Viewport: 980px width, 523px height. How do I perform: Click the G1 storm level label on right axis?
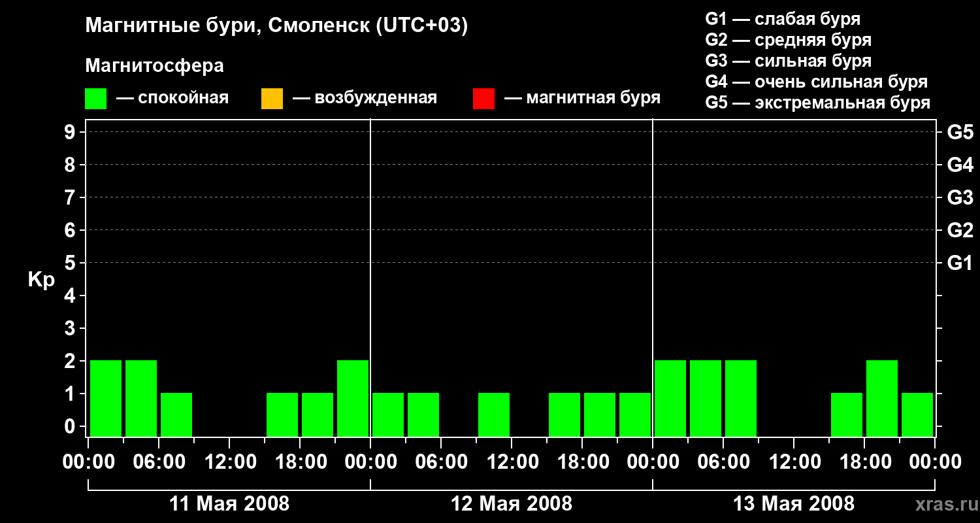click(x=960, y=263)
